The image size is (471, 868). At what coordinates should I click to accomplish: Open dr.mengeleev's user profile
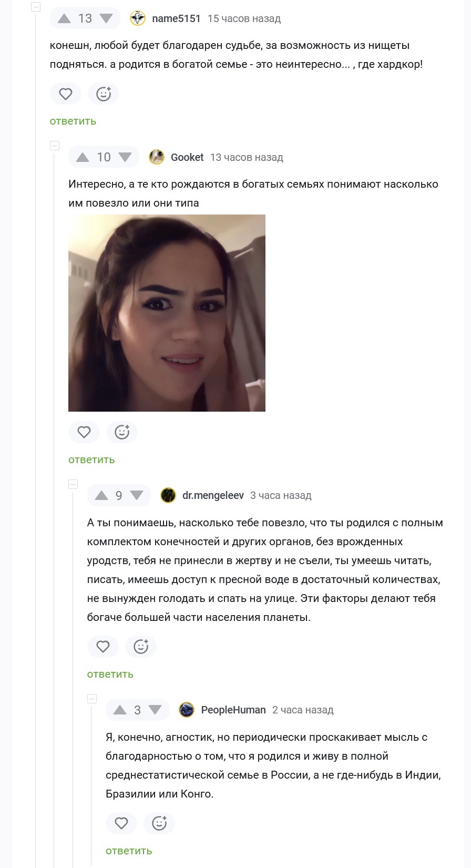point(213,495)
